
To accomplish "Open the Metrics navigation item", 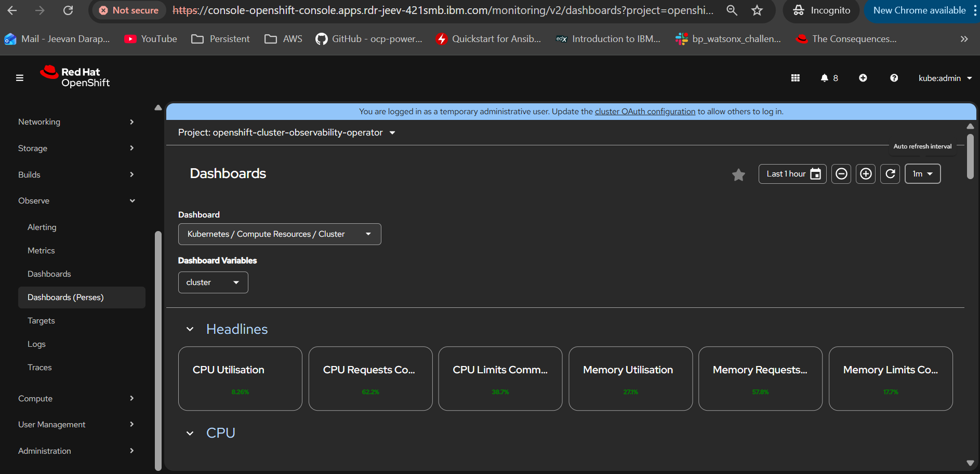I will (x=41, y=251).
